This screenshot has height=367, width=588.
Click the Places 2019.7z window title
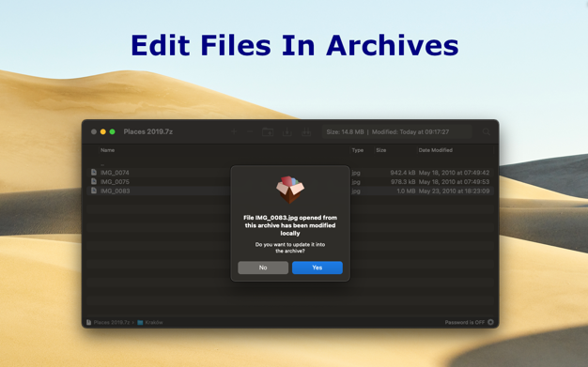pos(148,131)
